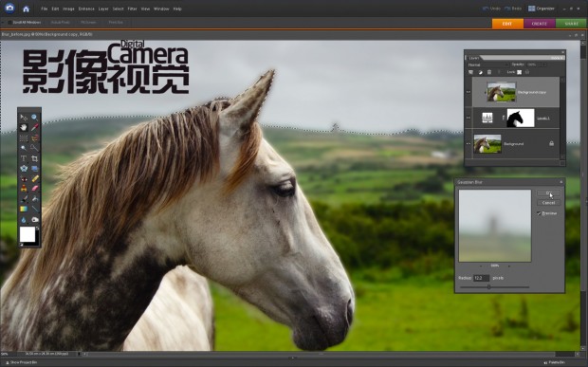Hide the Background copy layer

tap(468, 92)
